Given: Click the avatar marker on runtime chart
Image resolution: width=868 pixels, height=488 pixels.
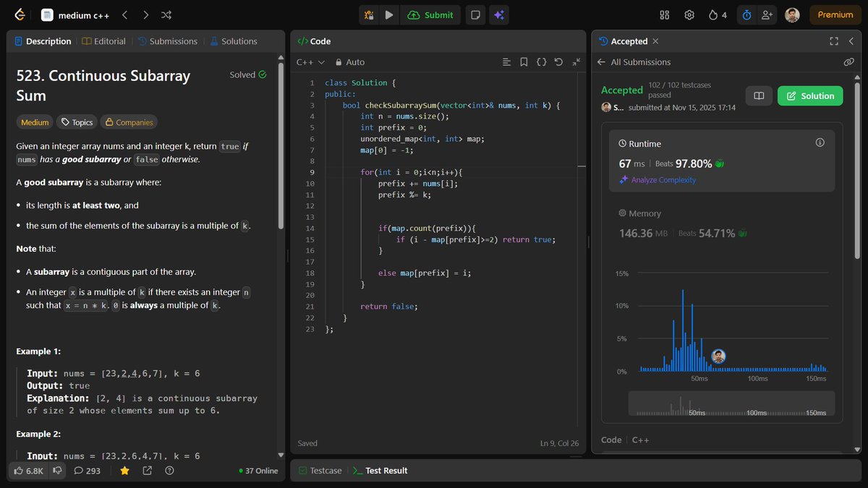Looking at the screenshot, I should point(718,356).
